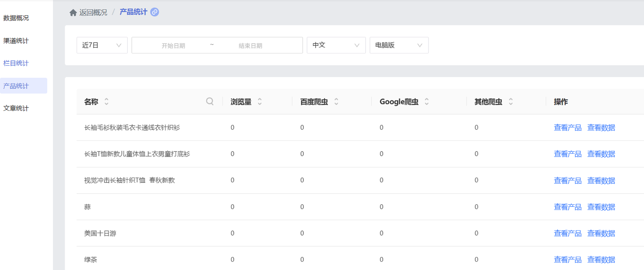Sort table by 名称 column arrows

click(106, 101)
